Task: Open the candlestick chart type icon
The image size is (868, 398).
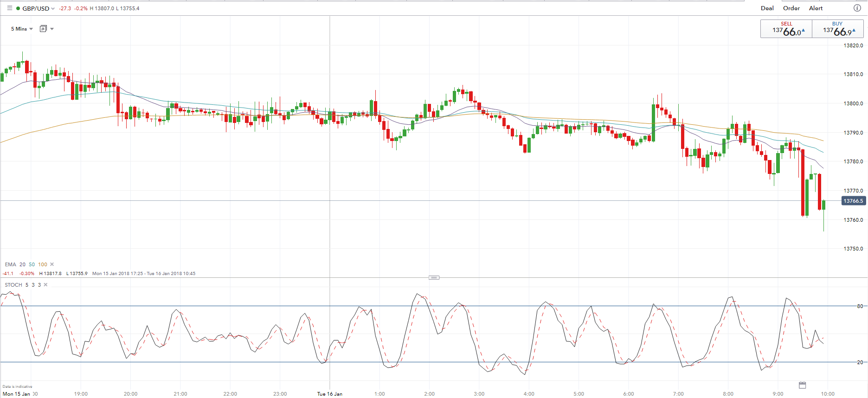Action: [43, 29]
